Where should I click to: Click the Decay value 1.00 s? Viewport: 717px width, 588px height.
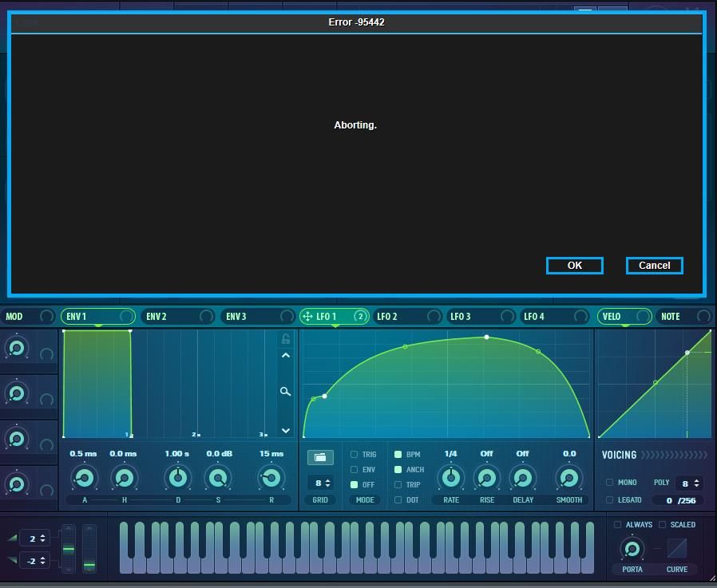coord(177,454)
